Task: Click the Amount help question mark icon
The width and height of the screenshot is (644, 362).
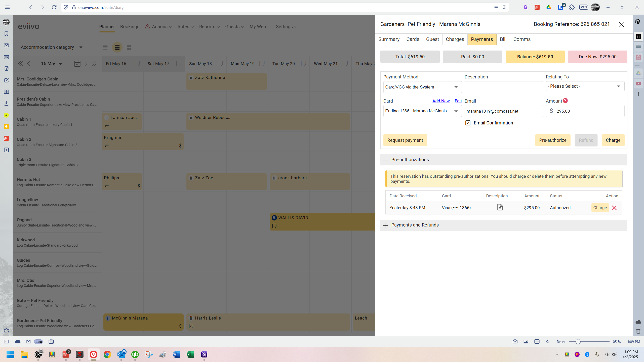Action: [x=565, y=101]
